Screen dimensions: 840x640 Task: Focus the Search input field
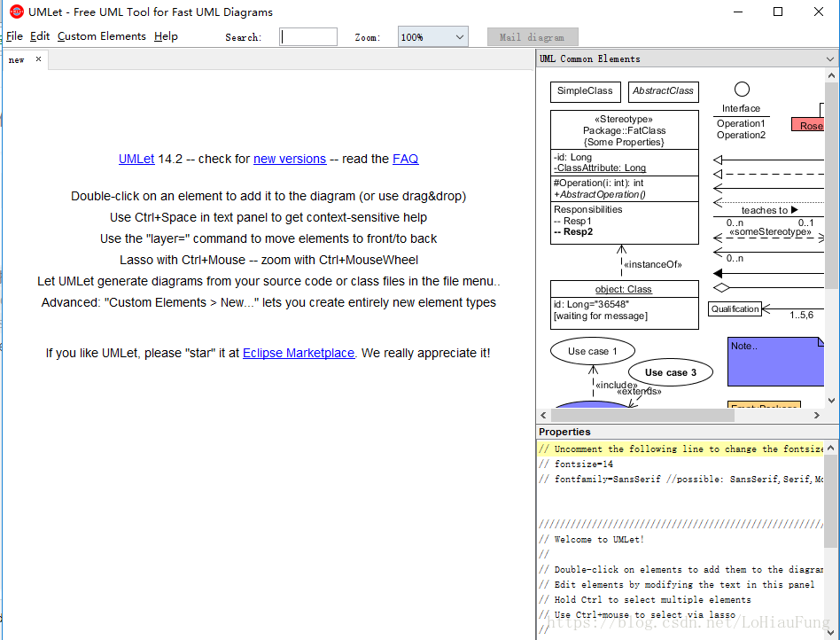308,37
